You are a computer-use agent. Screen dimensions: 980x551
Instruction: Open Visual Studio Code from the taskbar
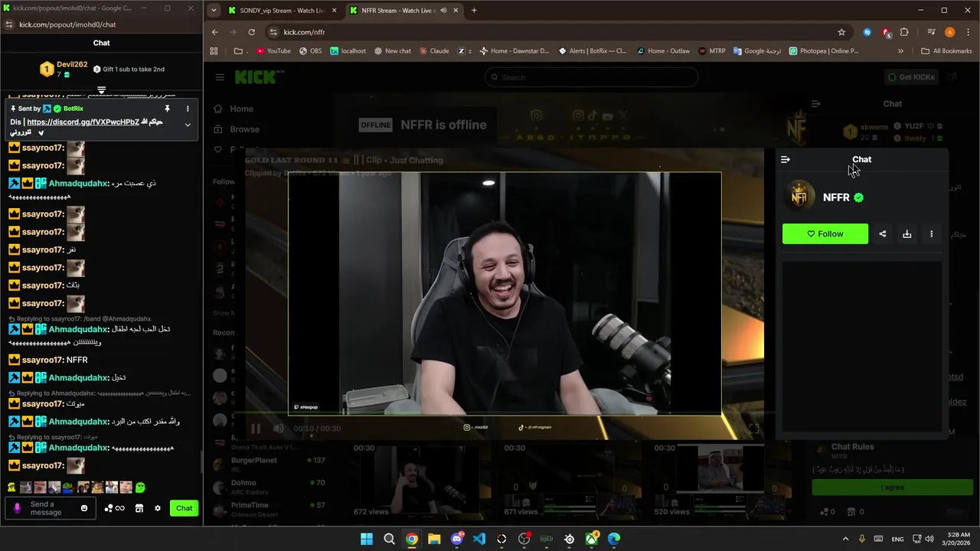coord(479,539)
